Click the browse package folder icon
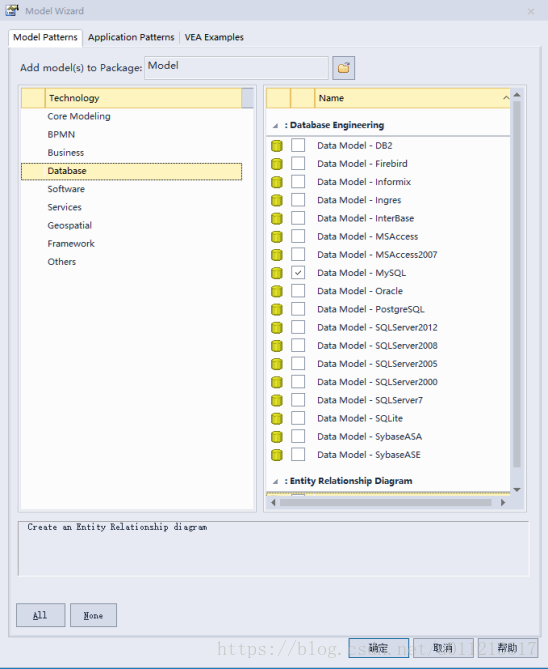 344,68
